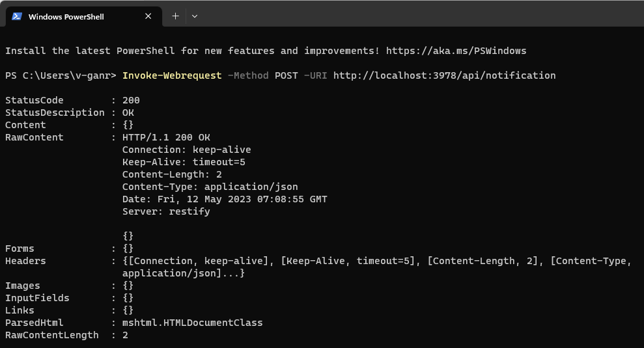The image size is (644, 348).
Task: Click the localhost:3978/api/notification URL
Action: point(444,75)
